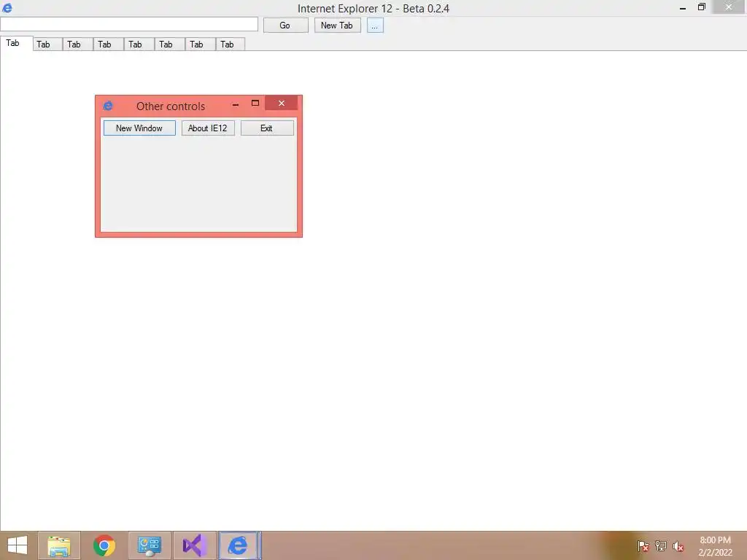Switch to the seventh Tab
747x560 pixels.
(x=200, y=44)
